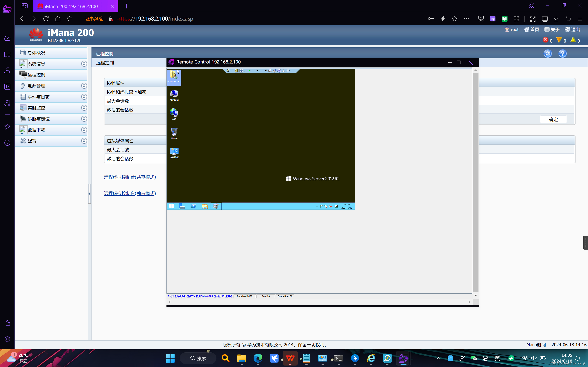Click the 确定 button

[553, 119]
